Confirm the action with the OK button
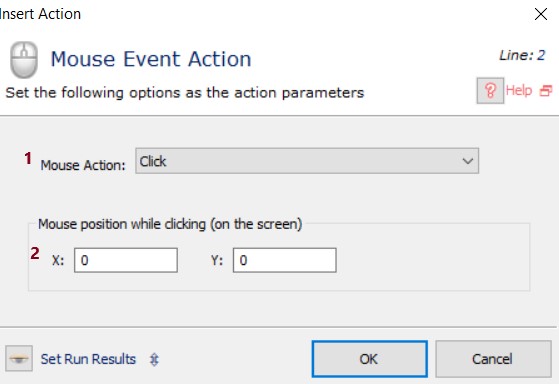The height and width of the screenshot is (384, 559). 370,359
